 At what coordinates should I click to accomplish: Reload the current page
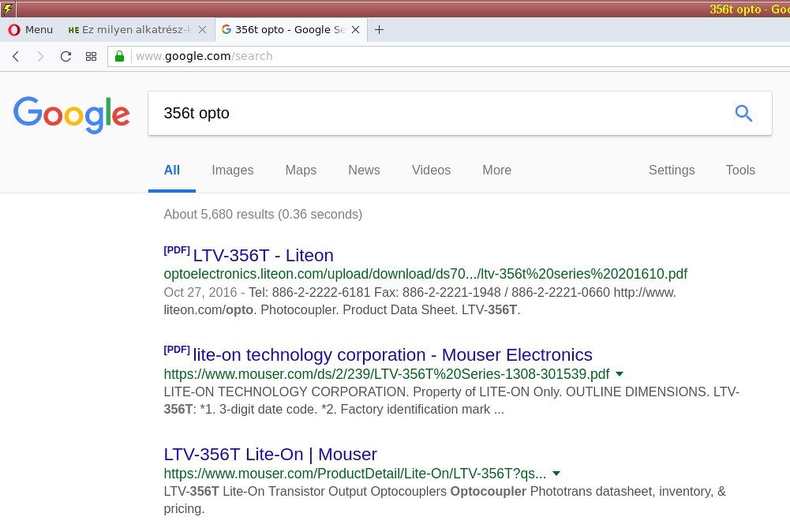coord(66,56)
